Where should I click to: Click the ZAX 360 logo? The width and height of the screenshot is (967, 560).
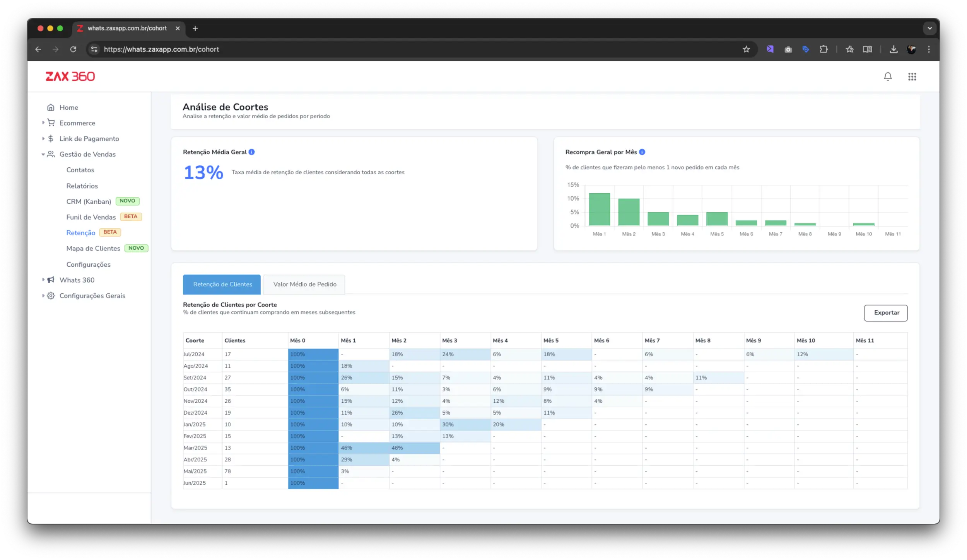(70, 77)
